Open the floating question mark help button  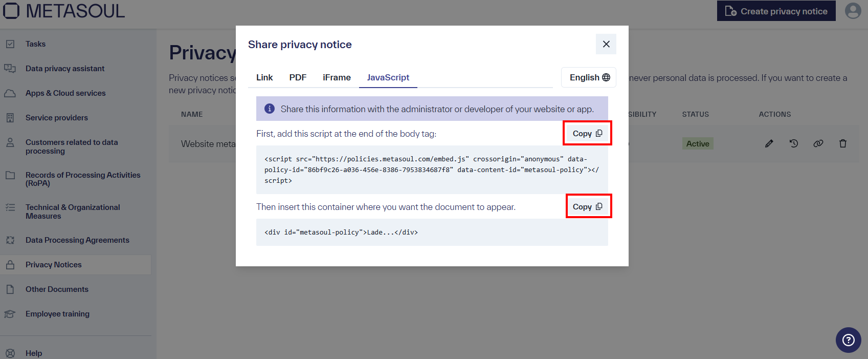coord(848,340)
